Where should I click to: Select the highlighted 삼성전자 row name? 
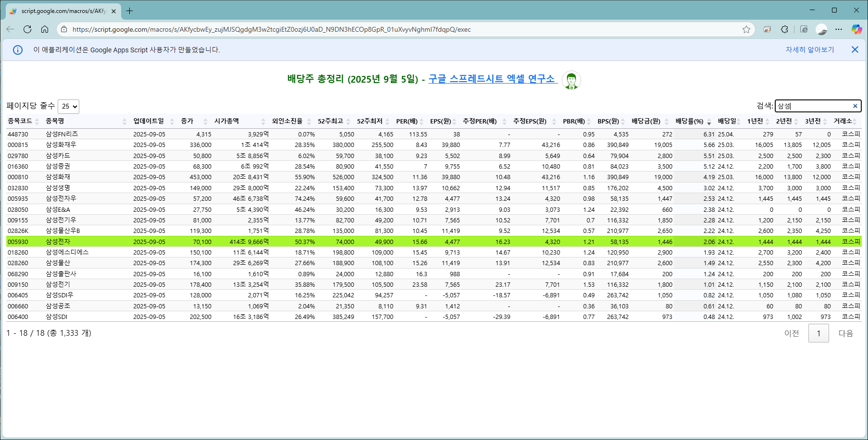point(58,242)
